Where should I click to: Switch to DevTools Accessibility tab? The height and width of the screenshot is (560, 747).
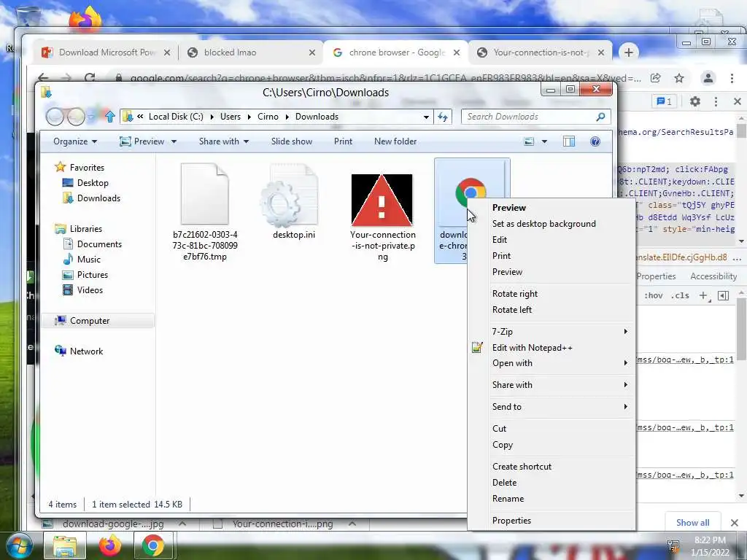(713, 276)
